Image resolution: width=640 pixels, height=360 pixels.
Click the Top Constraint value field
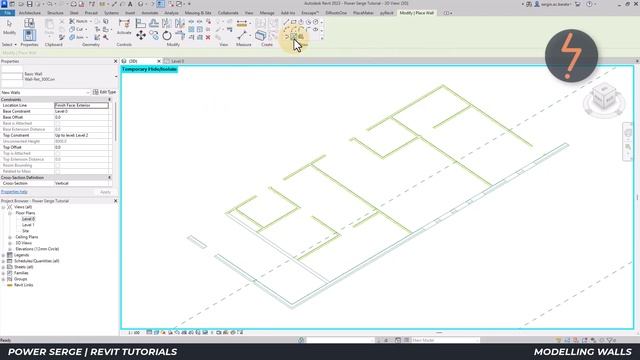coord(82,135)
